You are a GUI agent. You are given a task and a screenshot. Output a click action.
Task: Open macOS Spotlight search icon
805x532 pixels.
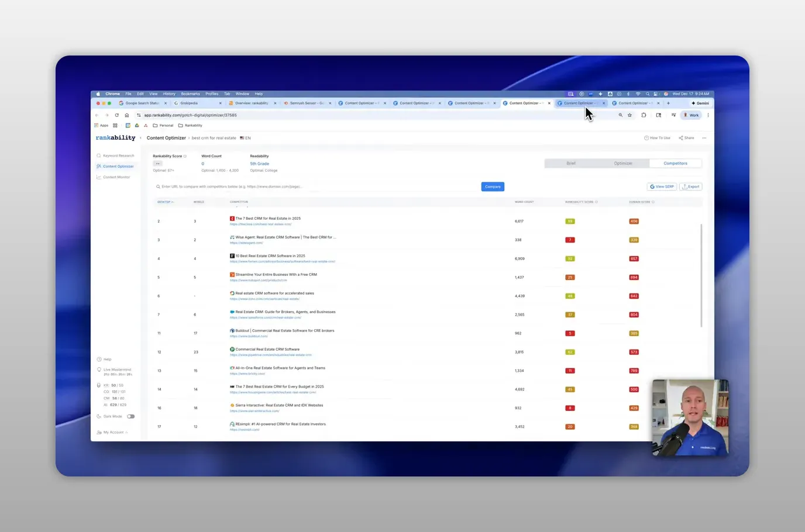[x=647, y=94]
